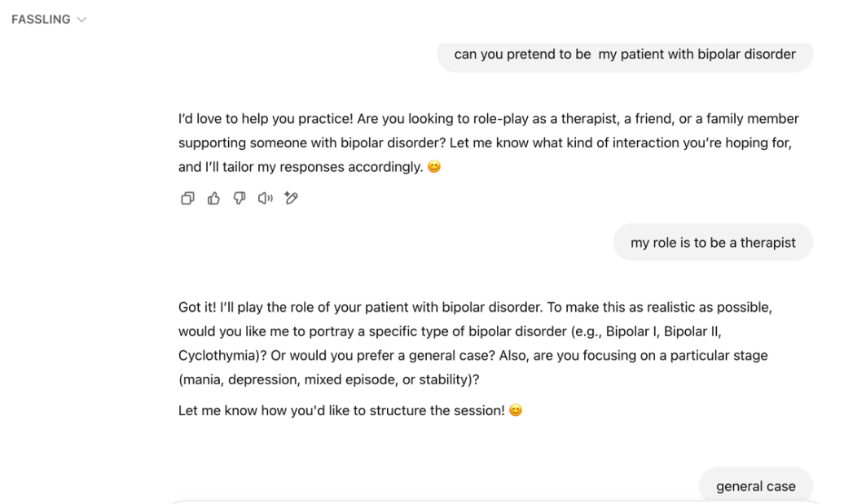Select the 'can you pretend to be my patient' message

tap(625, 55)
